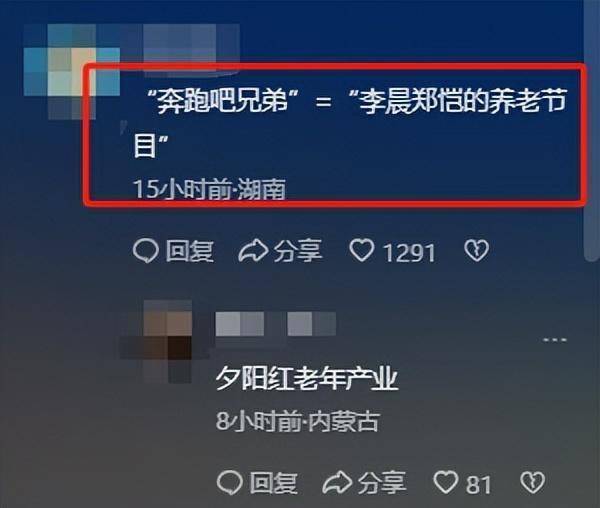Click the 1291 like count
The height and width of the screenshot is (508, 600).
[409, 253]
